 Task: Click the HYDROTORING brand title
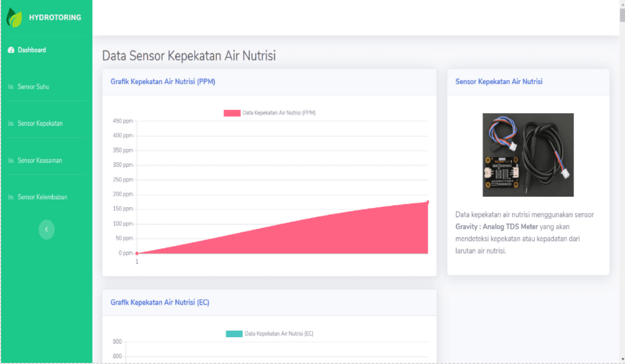tap(55, 17)
